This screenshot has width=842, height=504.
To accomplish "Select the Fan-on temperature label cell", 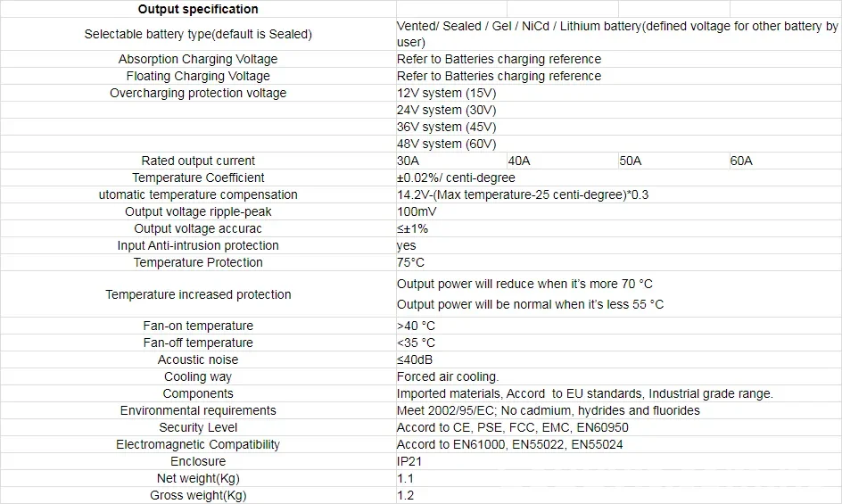I will click(198, 326).
